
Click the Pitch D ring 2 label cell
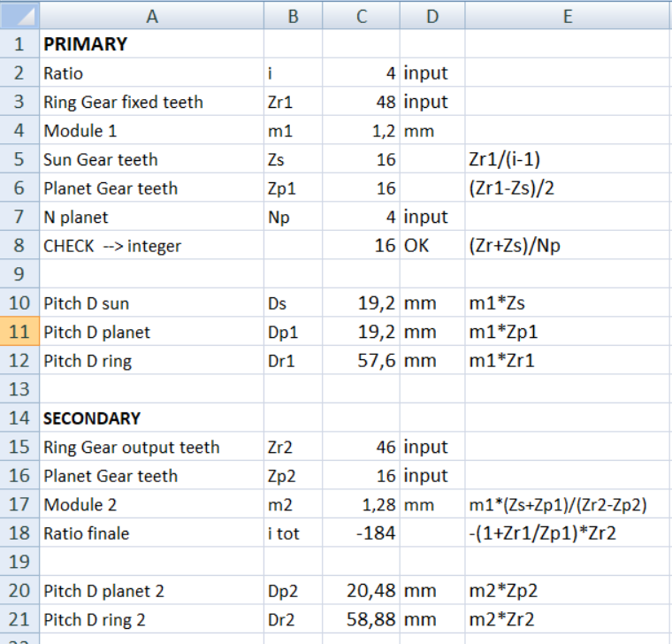(x=151, y=619)
